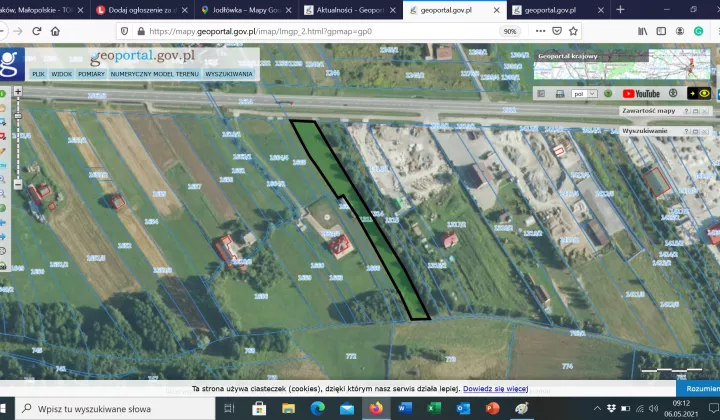Viewport: 720px width, 420px height.
Task: Click the Grammarly extension icon
Action: click(698, 31)
